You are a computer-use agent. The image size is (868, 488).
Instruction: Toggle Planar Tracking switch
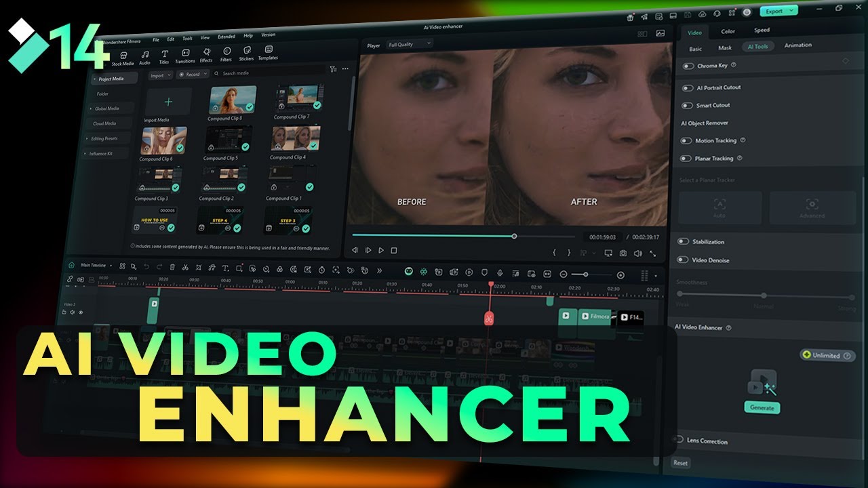686,159
